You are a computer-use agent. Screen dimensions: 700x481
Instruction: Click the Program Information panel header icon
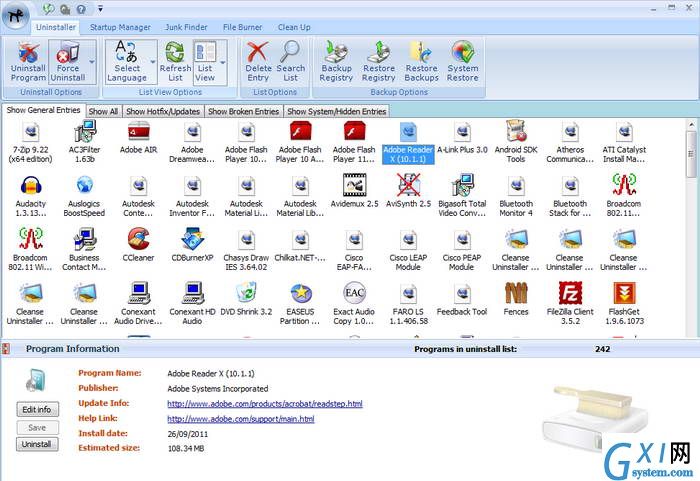click(x=6, y=349)
